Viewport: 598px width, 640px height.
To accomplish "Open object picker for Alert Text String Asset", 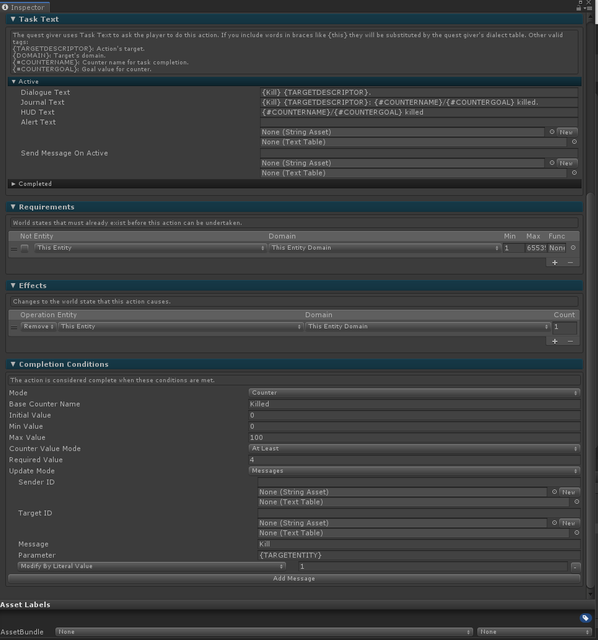I will (552, 132).
